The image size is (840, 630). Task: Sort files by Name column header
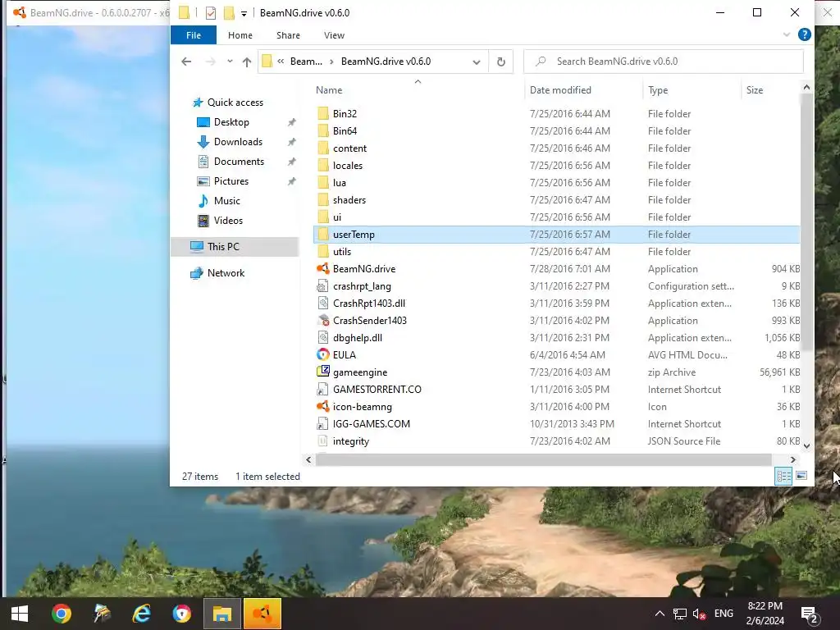point(328,90)
